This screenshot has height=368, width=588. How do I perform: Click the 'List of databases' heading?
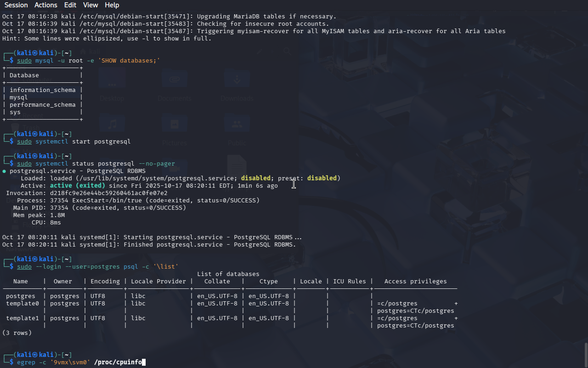(228, 274)
